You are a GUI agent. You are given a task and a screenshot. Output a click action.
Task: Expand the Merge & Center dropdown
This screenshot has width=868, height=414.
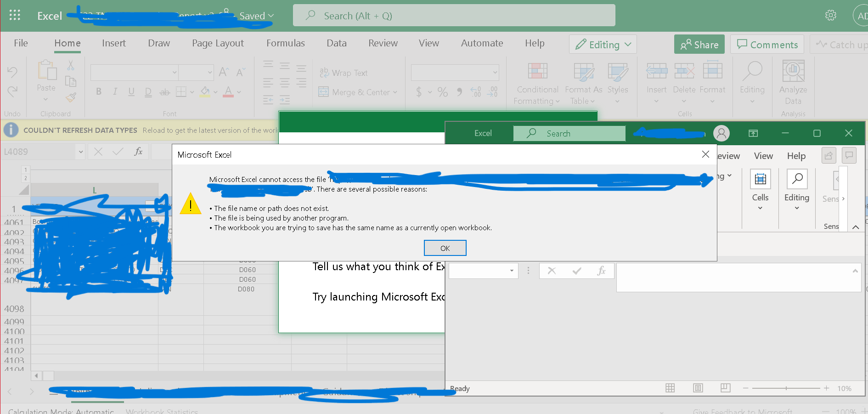(395, 92)
